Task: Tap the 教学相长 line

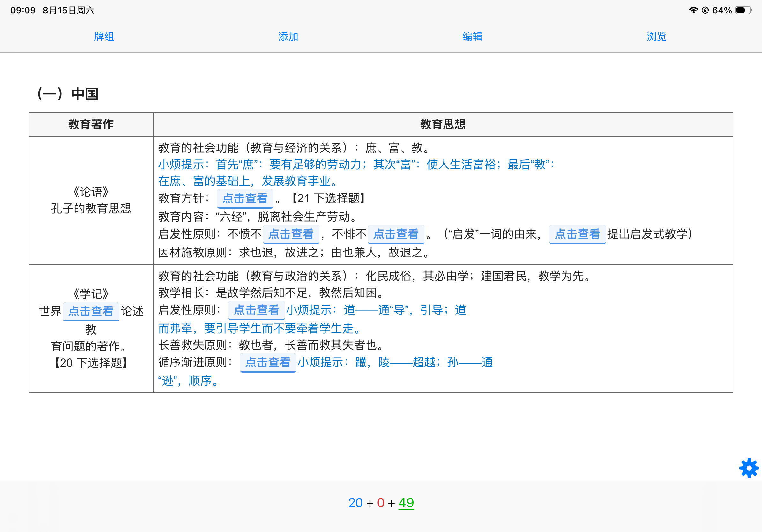Action: point(271,293)
